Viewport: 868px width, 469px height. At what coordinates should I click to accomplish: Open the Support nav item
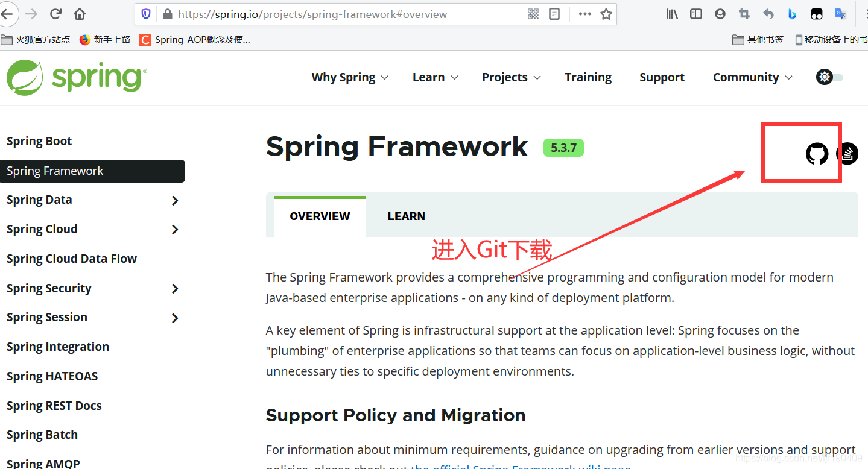(662, 77)
